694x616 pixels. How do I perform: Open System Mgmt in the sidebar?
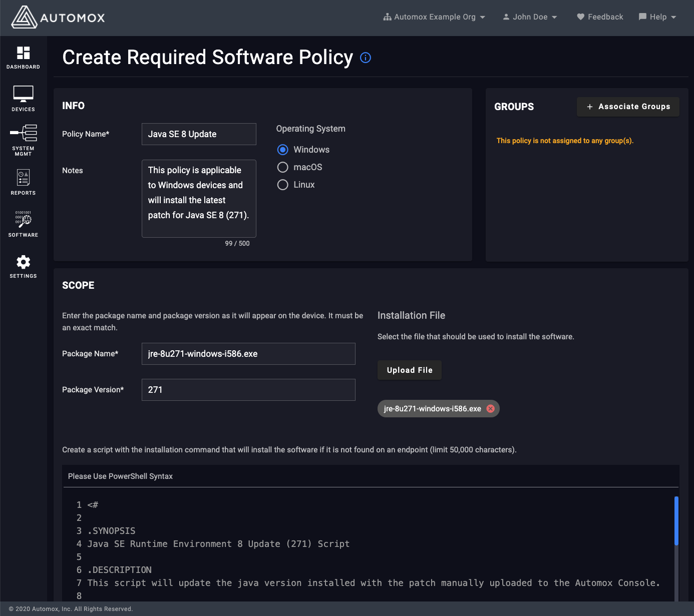pos(23,141)
